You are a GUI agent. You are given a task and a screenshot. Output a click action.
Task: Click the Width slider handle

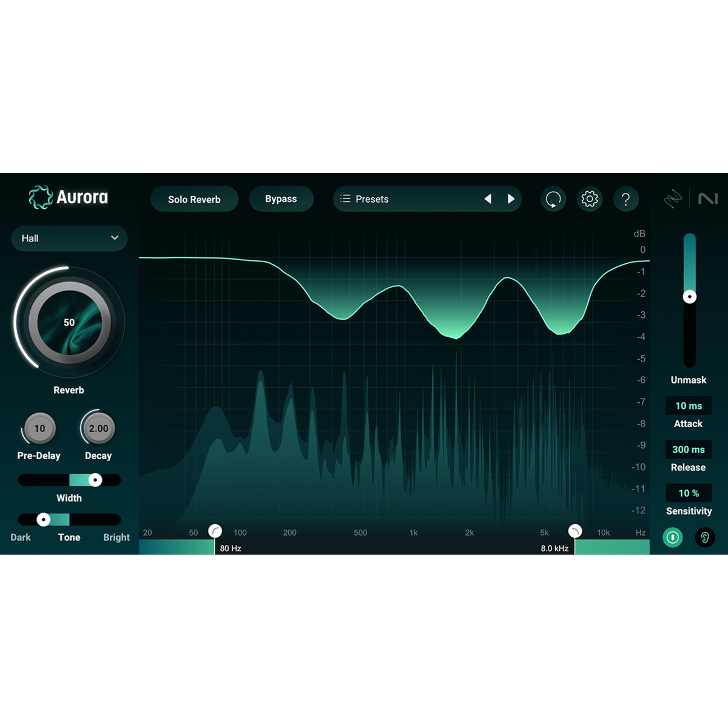pos(95,480)
